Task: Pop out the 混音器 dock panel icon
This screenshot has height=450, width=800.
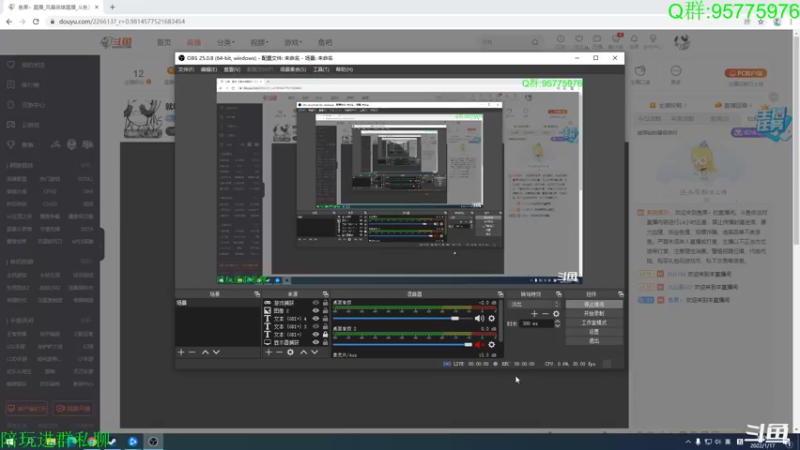Action: tap(500, 294)
